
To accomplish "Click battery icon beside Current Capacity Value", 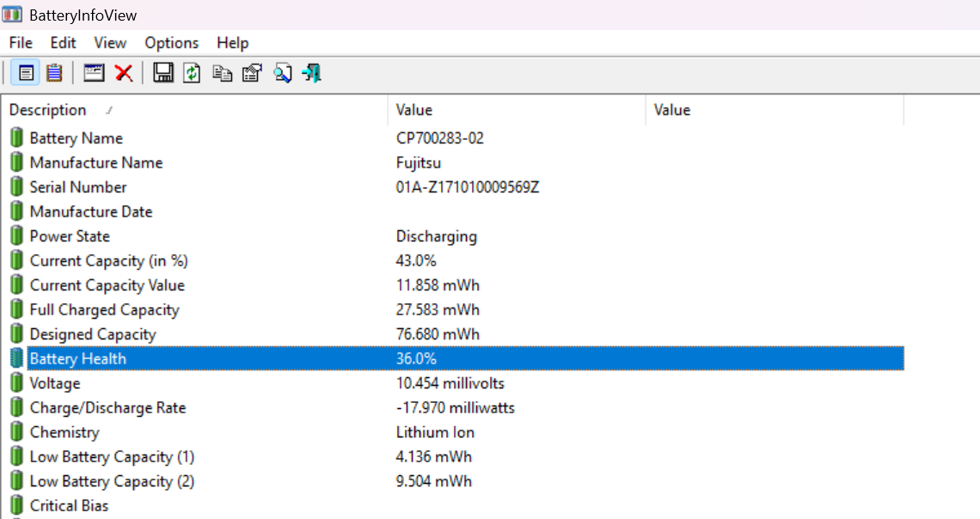I will click(17, 284).
